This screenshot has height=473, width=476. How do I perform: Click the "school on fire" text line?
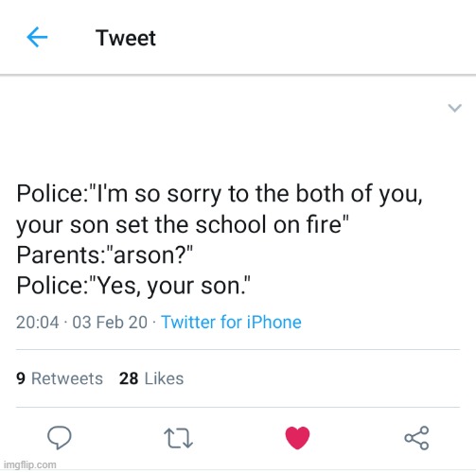[183, 225]
